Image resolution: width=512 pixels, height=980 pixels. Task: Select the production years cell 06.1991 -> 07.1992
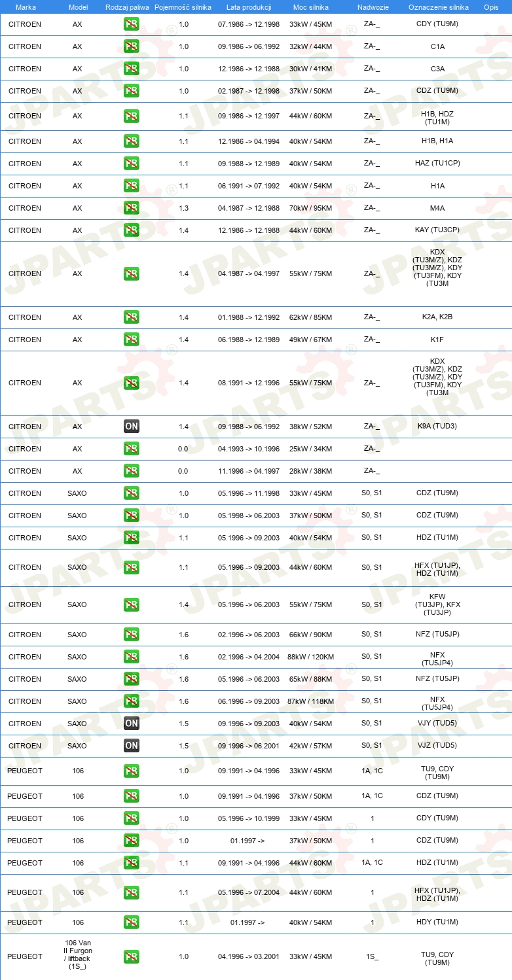click(249, 186)
